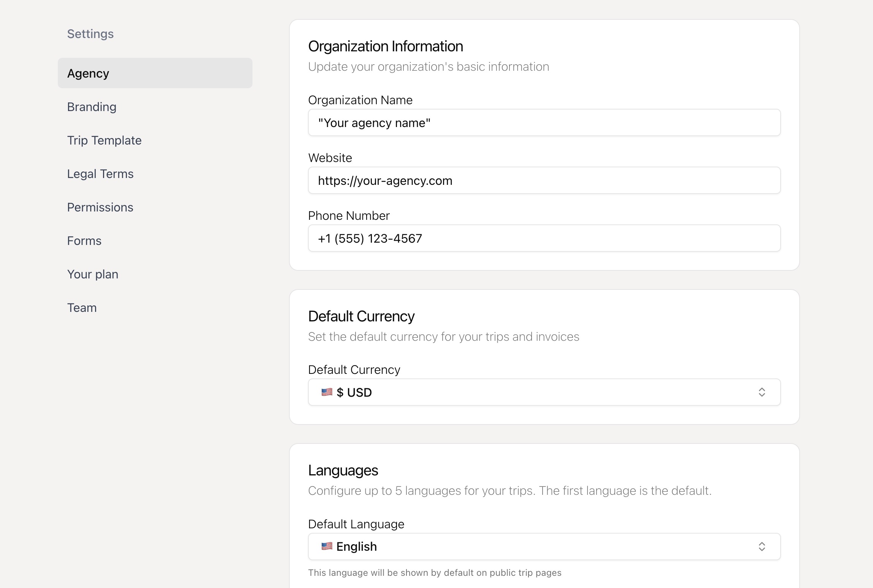The width and height of the screenshot is (873, 588).
Task: Click the chevron arrows in language selector
Action: 762,547
